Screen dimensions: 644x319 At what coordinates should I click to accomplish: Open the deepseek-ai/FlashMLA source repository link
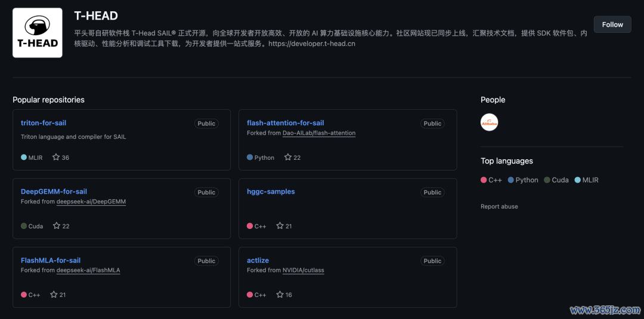tap(88, 270)
